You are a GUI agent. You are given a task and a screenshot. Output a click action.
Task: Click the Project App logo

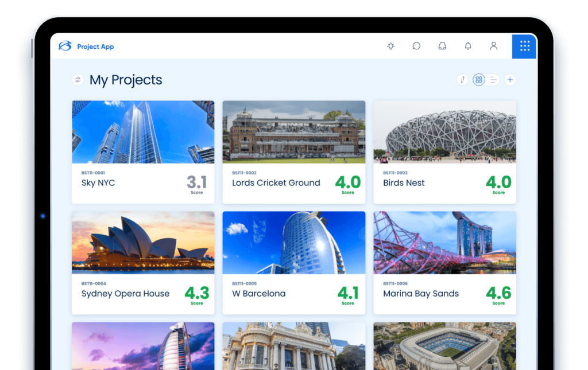click(65, 46)
